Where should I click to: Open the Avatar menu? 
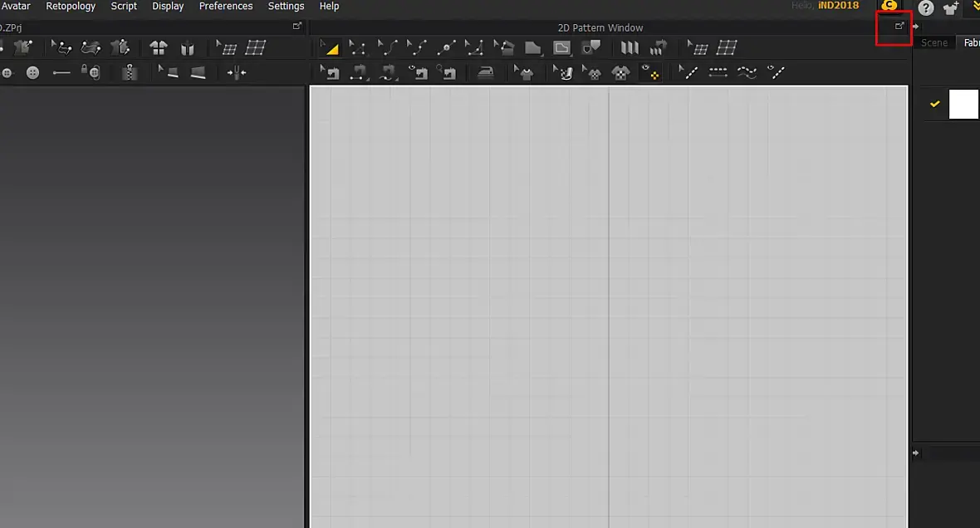pyautogui.click(x=16, y=7)
